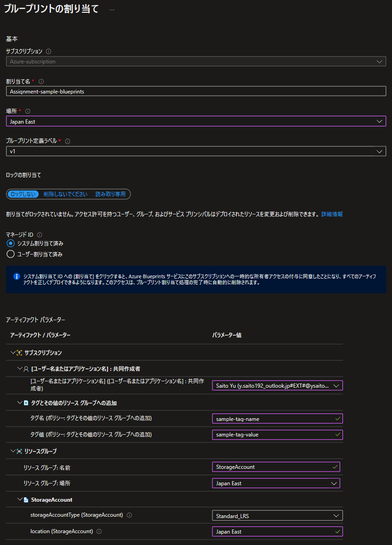
Task: Open the 詳細情報 link
Action: 332,214
